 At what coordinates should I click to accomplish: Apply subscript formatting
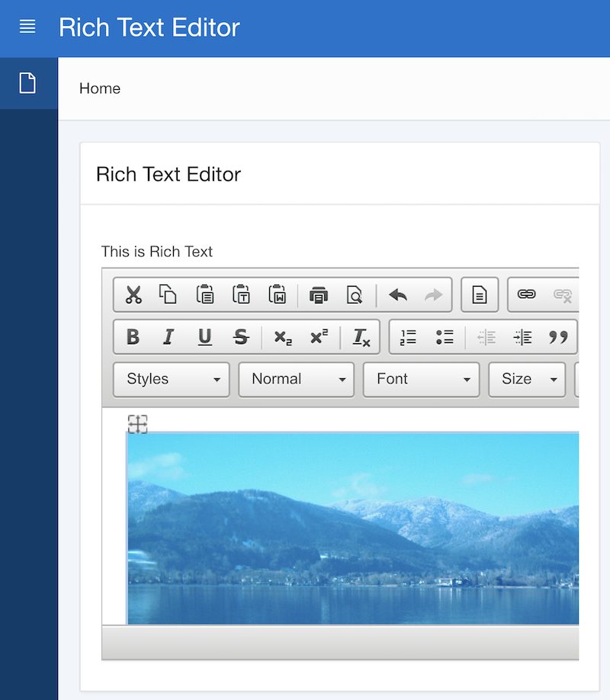click(282, 336)
